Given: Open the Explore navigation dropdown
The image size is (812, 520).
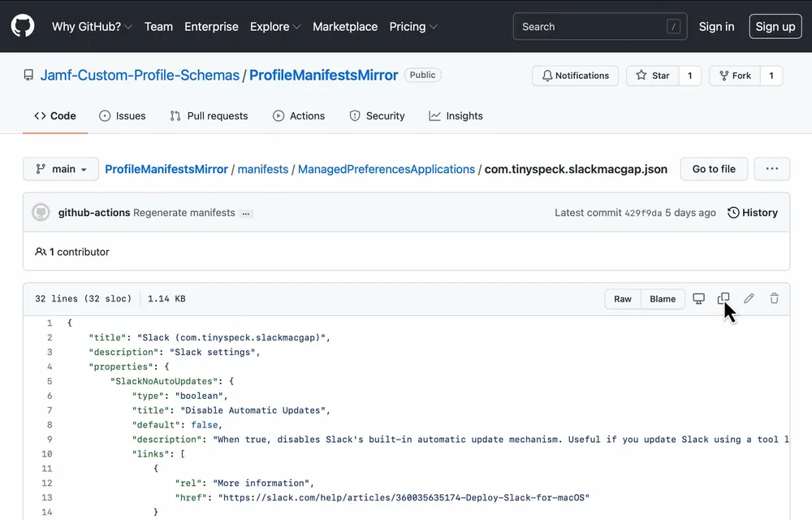Looking at the screenshot, I should click(x=274, y=26).
